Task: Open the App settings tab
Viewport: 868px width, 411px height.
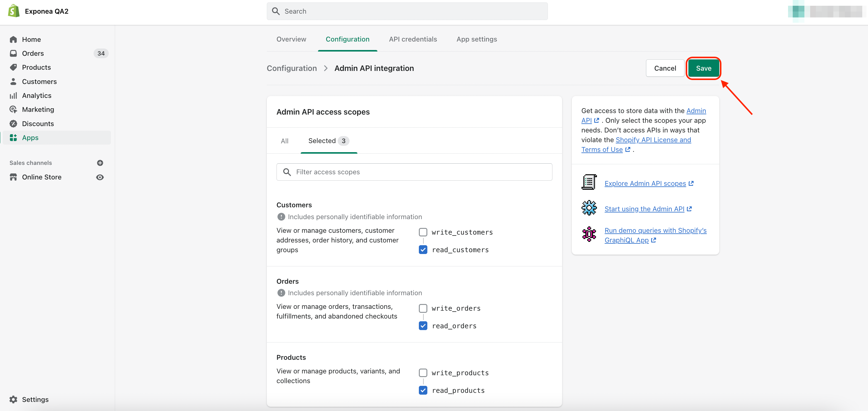Action: tap(476, 39)
